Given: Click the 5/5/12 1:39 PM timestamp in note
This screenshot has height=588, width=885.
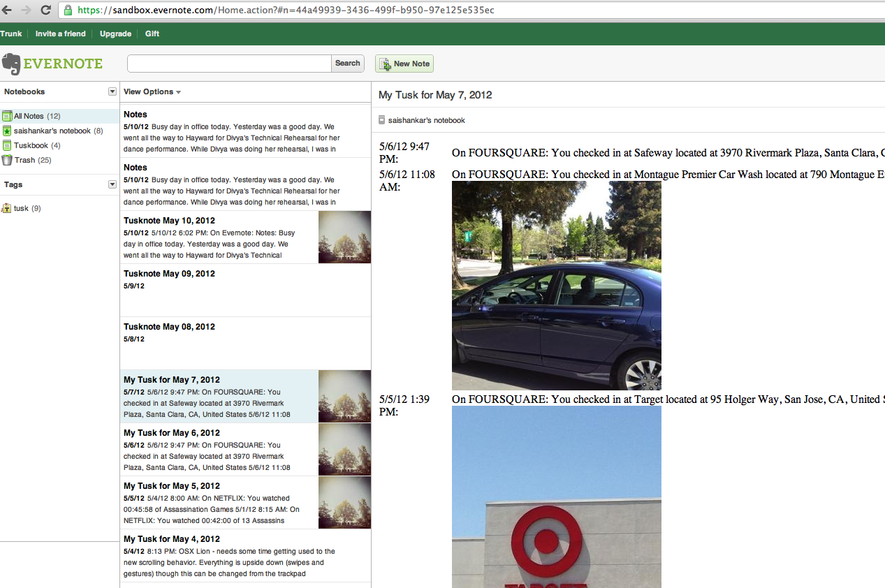Looking at the screenshot, I should (404, 406).
